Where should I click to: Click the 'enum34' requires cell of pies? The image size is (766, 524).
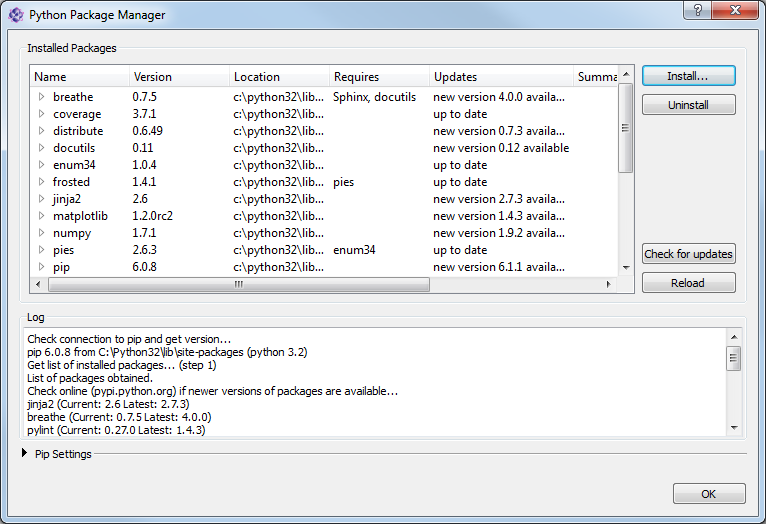[354, 250]
